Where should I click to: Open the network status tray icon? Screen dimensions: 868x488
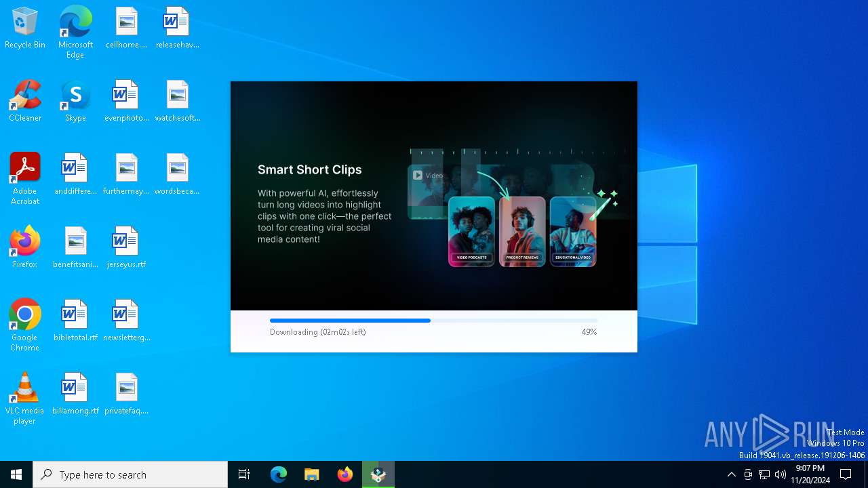click(764, 474)
